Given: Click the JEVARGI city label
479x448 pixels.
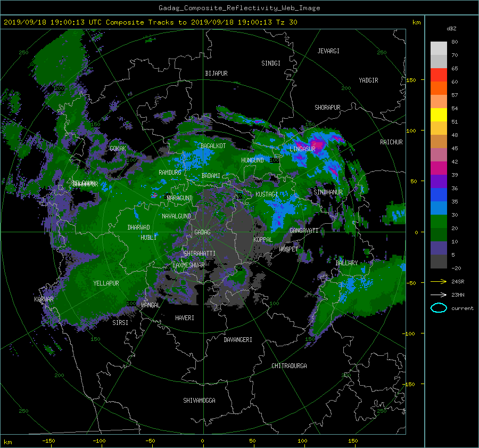Looking at the screenshot, I should (328, 51).
